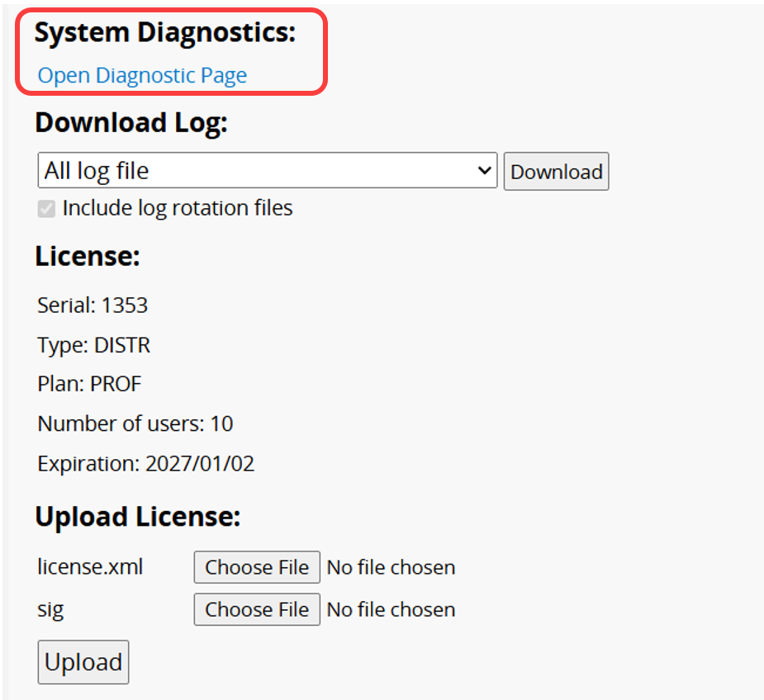Image resolution: width=764 pixels, height=700 pixels.
Task: Click the Number of users: 10 text
Action: click(x=135, y=423)
